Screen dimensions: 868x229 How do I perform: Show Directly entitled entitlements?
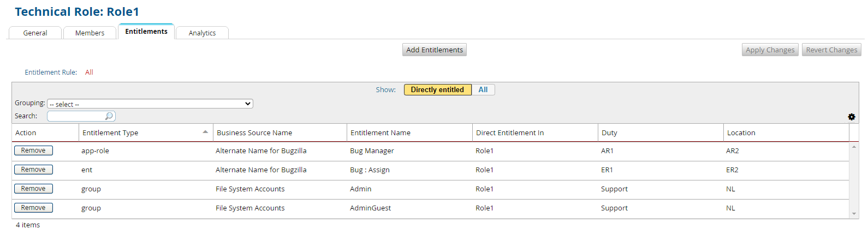pyautogui.click(x=437, y=90)
